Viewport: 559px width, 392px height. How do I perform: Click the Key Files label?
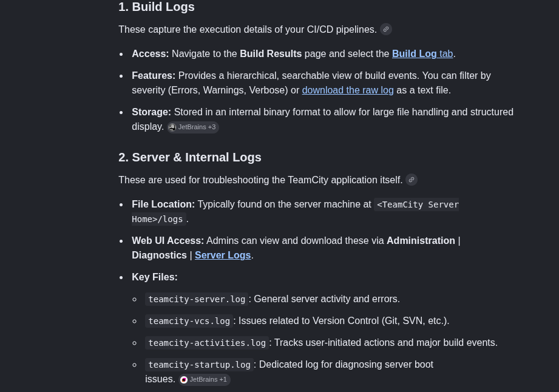[x=155, y=277]
